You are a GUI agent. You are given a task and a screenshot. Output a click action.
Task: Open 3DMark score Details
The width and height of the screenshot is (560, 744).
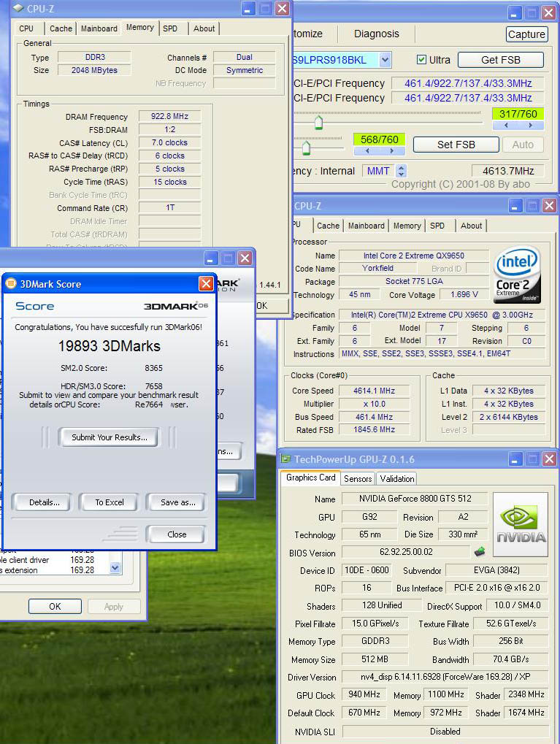[x=44, y=502]
